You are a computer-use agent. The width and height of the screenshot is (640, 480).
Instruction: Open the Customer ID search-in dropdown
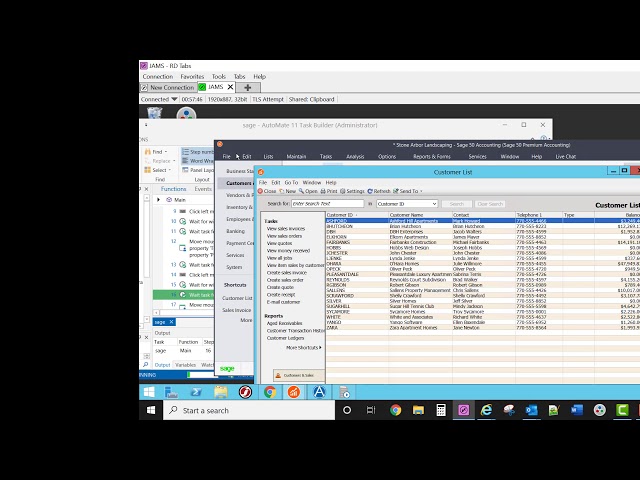click(407, 204)
